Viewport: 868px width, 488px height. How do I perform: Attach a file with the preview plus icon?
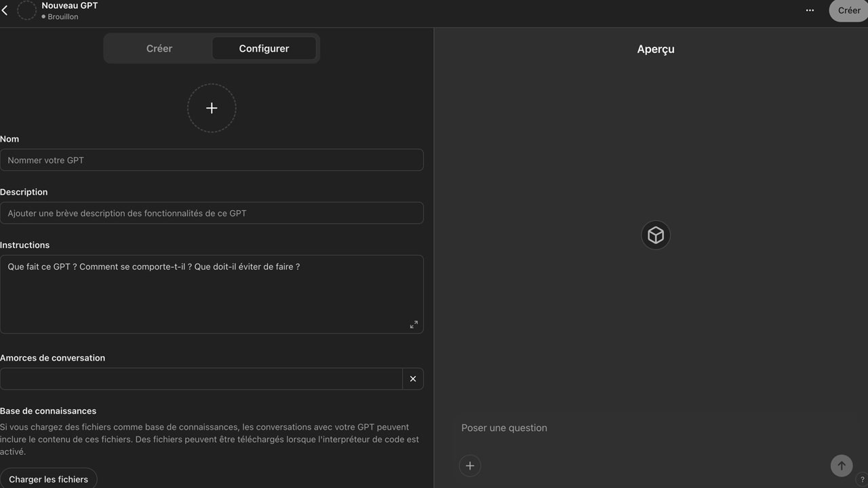[x=470, y=466]
